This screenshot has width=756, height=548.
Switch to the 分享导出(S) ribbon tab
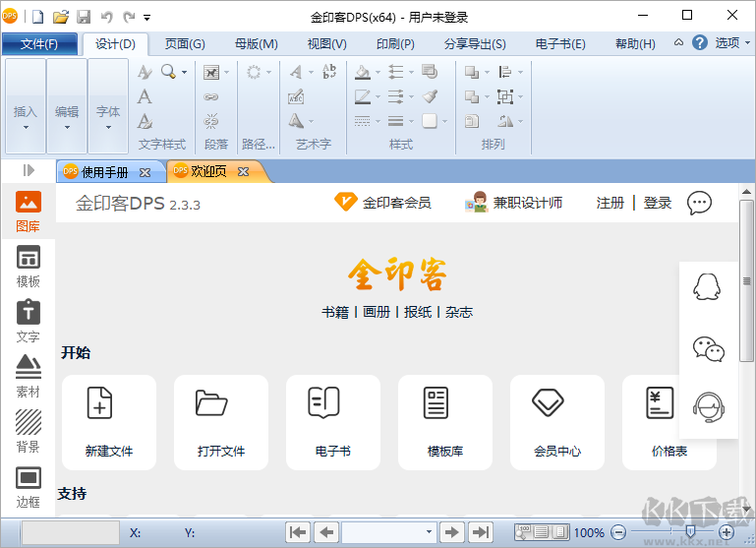(x=475, y=44)
